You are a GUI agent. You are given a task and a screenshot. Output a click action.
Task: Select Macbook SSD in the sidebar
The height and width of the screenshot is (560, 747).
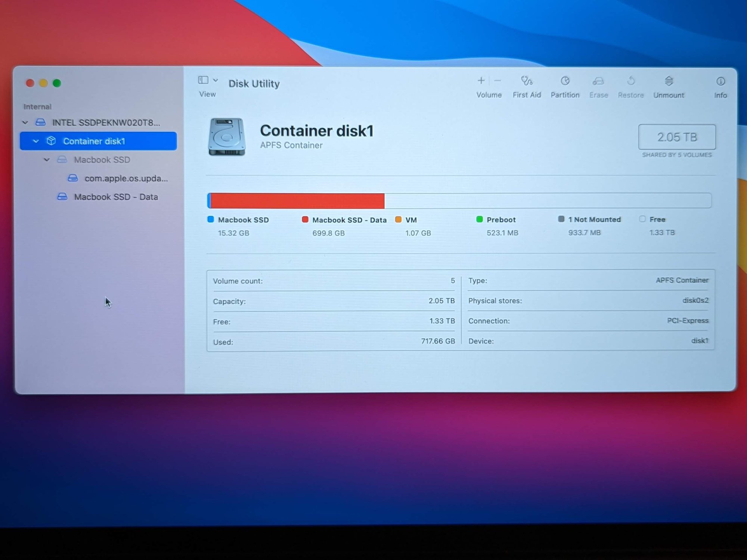(x=102, y=160)
